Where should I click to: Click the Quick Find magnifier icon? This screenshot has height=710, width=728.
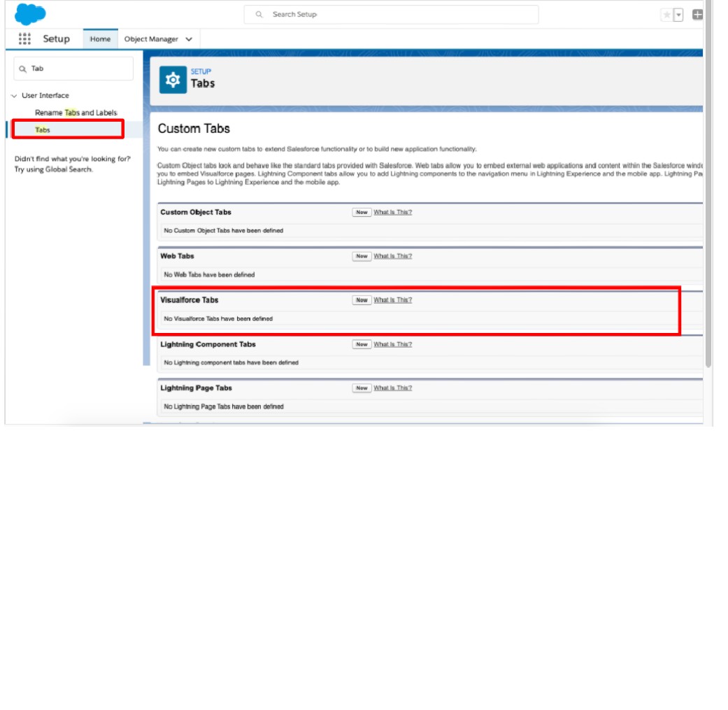(x=22, y=69)
